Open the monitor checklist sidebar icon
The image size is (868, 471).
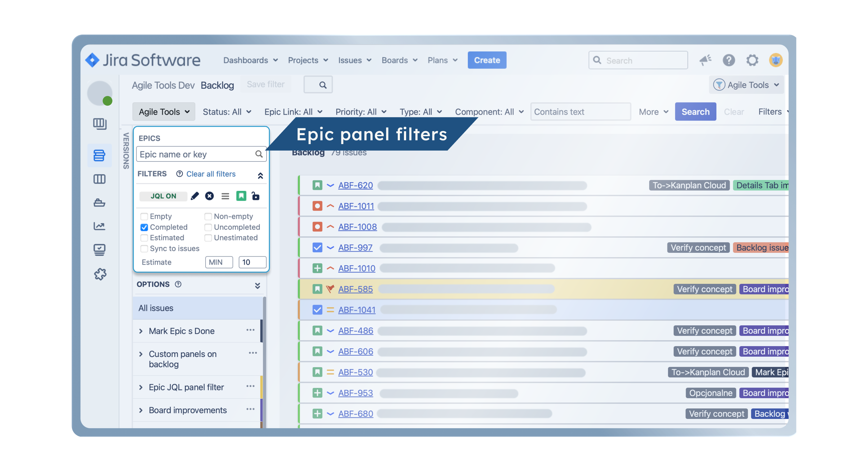pos(100,250)
